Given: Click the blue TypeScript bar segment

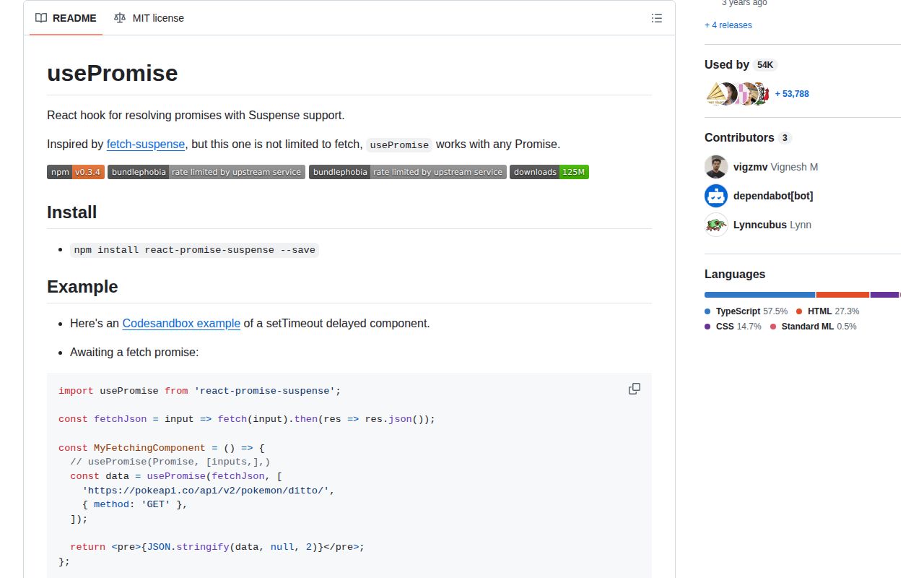Looking at the screenshot, I should coord(759,295).
